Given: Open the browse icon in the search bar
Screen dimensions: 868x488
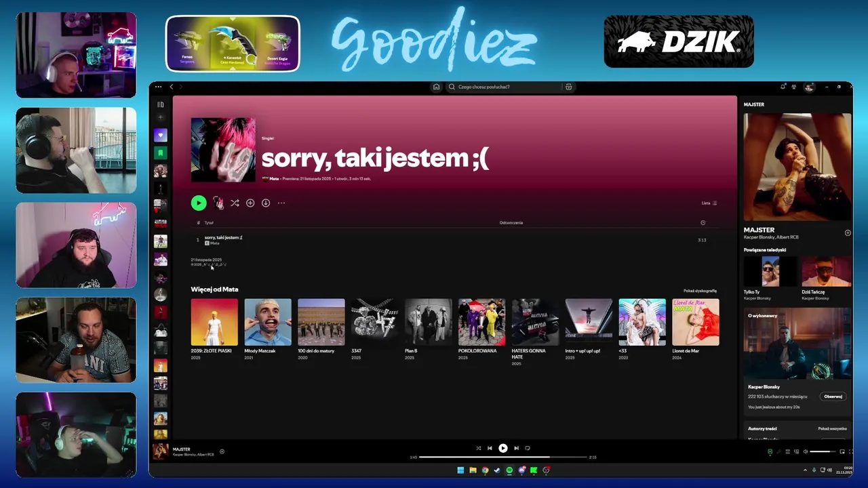Looking at the screenshot, I should click(x=568, y=87).
